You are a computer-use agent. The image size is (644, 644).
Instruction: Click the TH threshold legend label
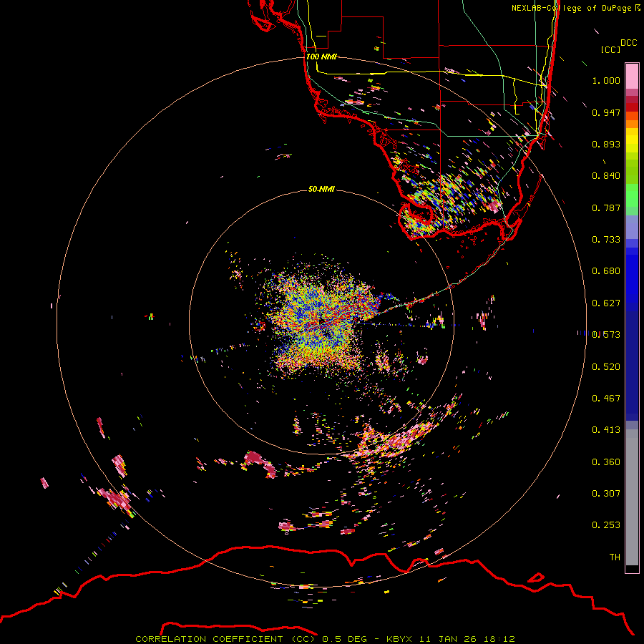[615, 557]
